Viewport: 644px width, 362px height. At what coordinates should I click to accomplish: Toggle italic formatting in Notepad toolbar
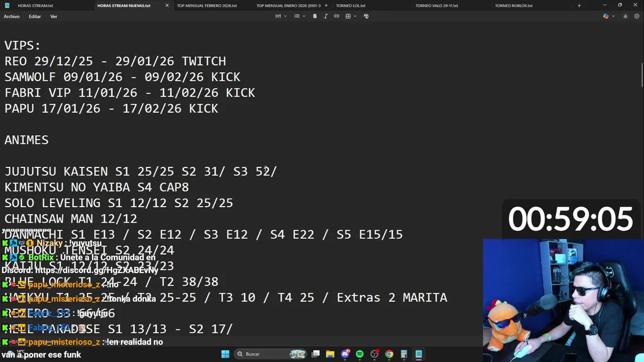coord(326,16)
